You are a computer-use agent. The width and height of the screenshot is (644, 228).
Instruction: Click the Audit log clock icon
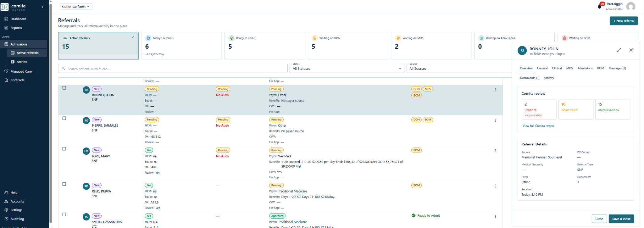(6, 219)
